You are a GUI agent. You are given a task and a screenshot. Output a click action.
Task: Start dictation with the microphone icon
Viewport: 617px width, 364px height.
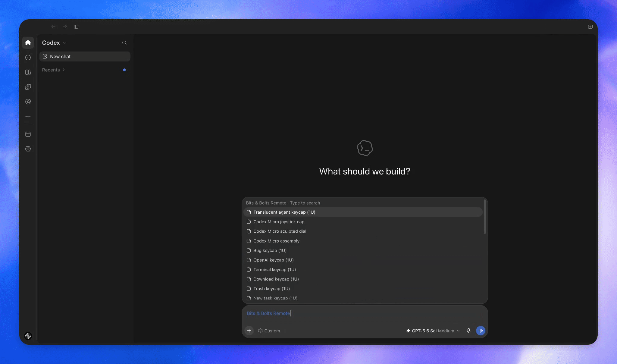(468, 331)
